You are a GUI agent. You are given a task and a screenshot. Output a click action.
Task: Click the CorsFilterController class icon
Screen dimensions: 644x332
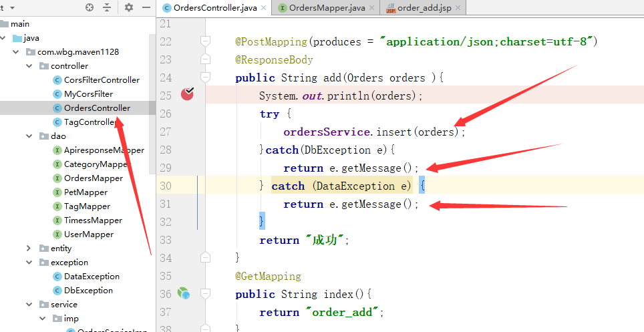tap(57, 80)
